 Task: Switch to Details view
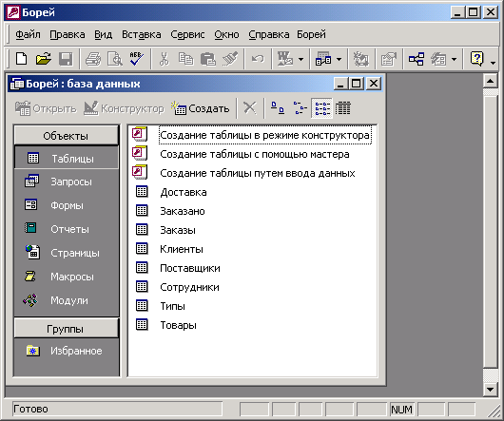tap(343, 108)
